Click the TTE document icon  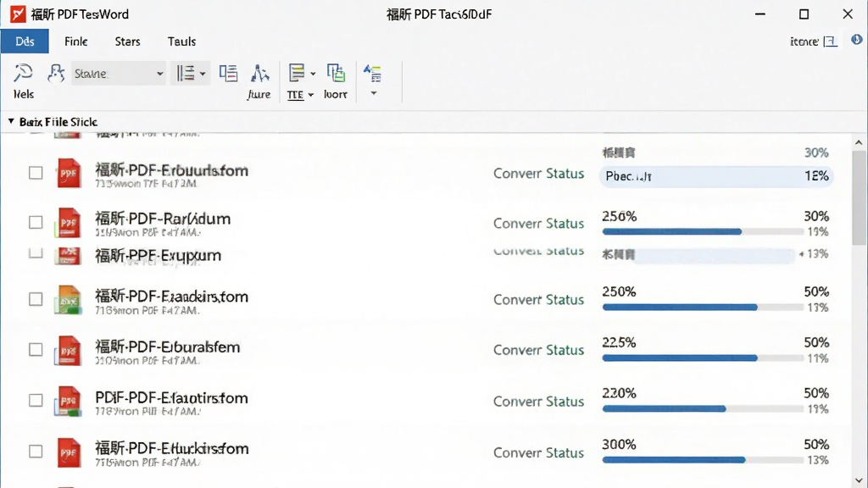tap(297, 73)
